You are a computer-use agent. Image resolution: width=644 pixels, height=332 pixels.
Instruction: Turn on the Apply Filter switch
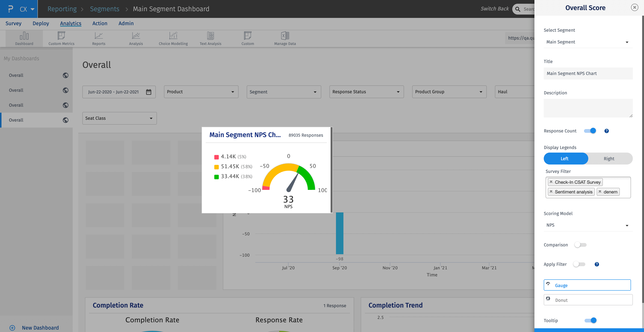[579, 264]
